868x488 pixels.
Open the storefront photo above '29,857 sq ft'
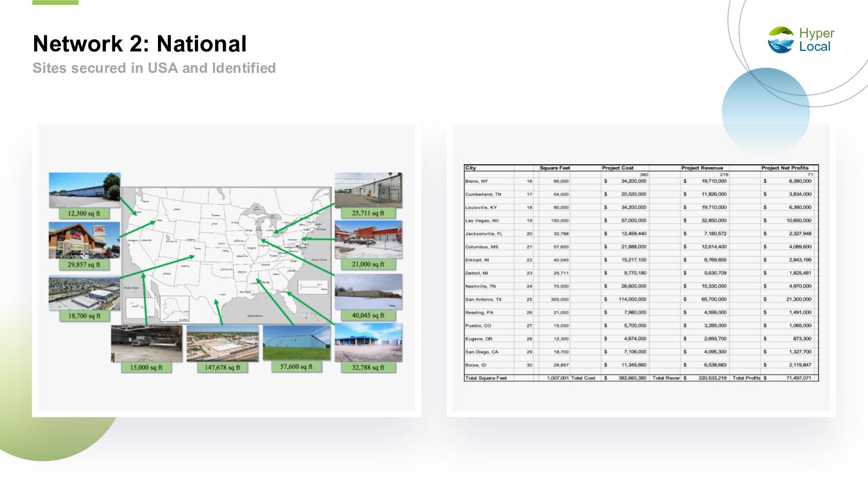[84, 241]
